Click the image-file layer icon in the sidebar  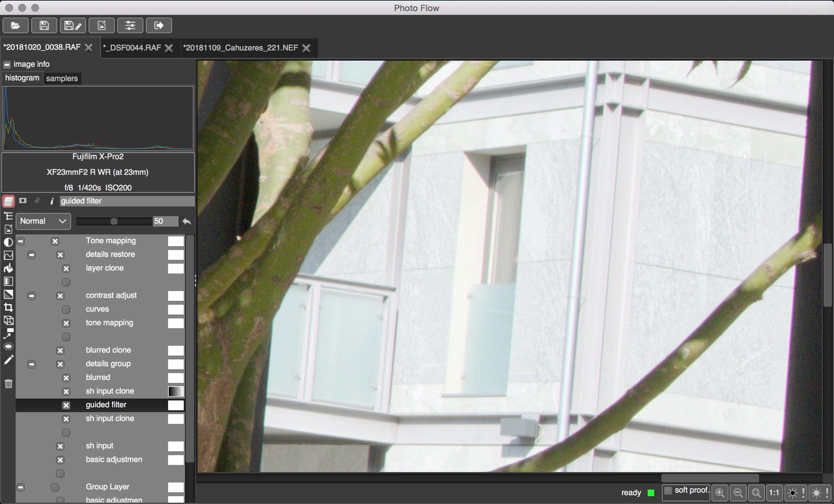[8, 229]
